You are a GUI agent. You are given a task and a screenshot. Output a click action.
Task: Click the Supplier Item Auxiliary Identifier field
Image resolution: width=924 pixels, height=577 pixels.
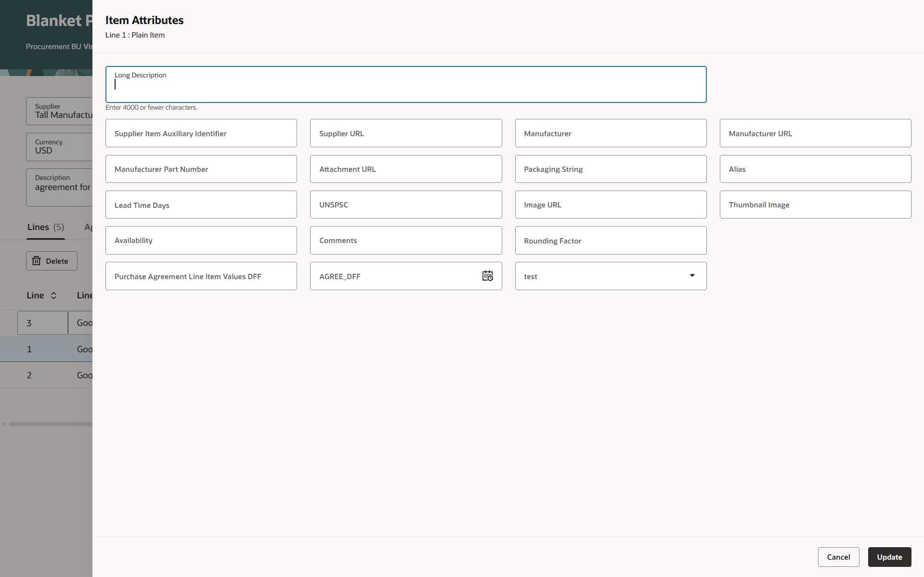201,133
